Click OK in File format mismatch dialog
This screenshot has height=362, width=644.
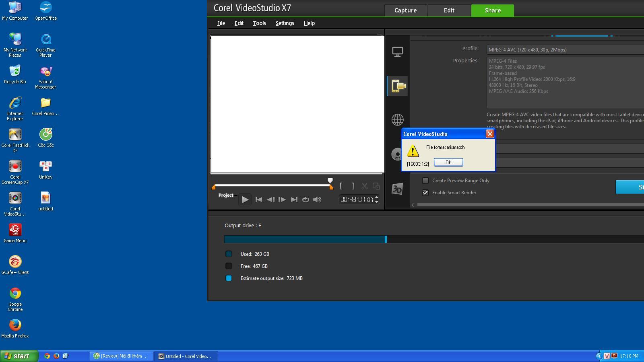pyautogui.click(x=448, y=162)
